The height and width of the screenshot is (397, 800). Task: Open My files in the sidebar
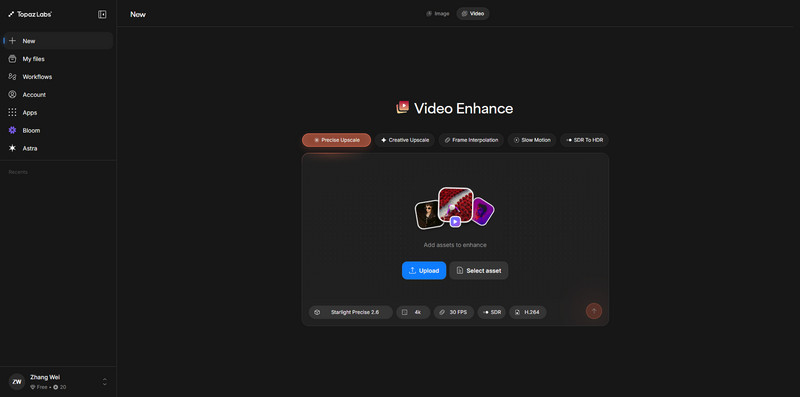point(58,59)
